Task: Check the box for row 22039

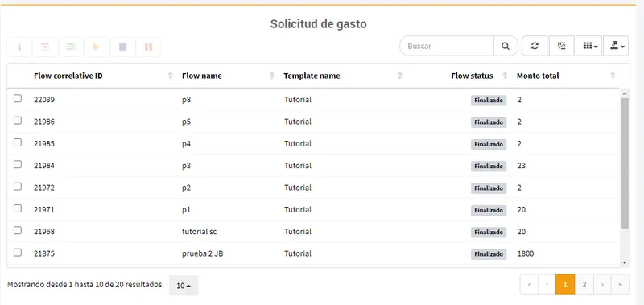Action: coord(18,98)
